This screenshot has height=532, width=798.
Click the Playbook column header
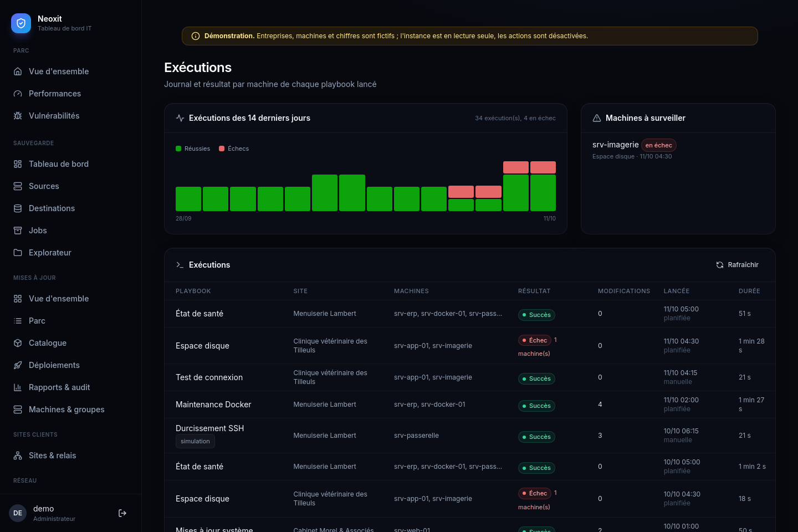(193, 291)
